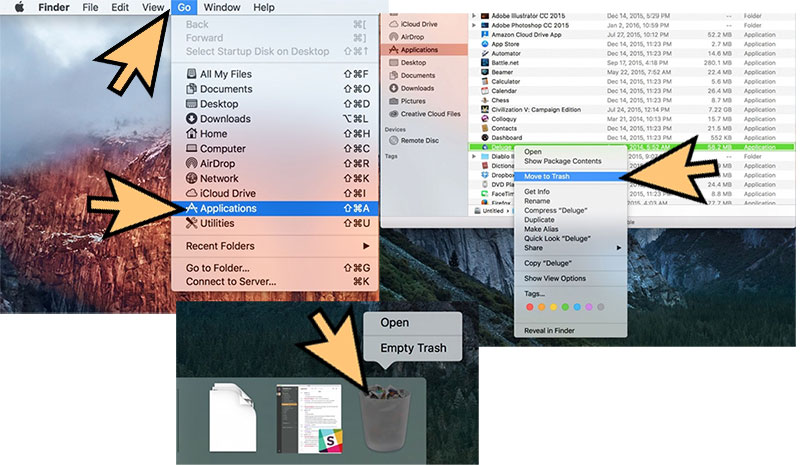Click Empty Trash in the Dock popup
This screenshot has height=466, width=800.
point(413,349)
